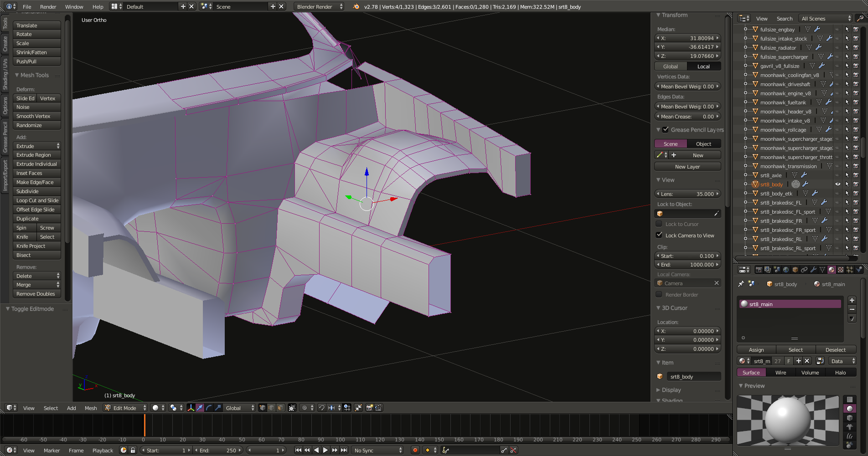Screen dimensions: 868x456
Task: Add a new material slot with plus button
Action: tap(852, 300)
